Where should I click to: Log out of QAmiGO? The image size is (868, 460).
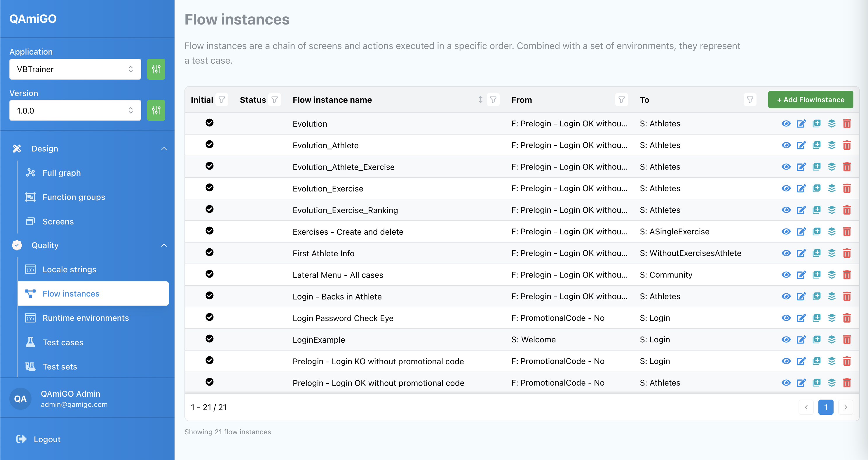(39, 439)
